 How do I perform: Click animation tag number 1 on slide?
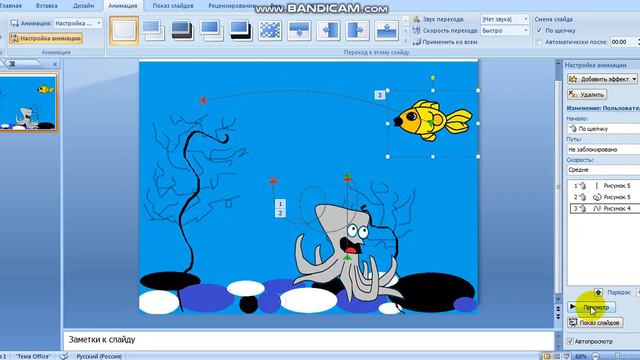(280, 204)
